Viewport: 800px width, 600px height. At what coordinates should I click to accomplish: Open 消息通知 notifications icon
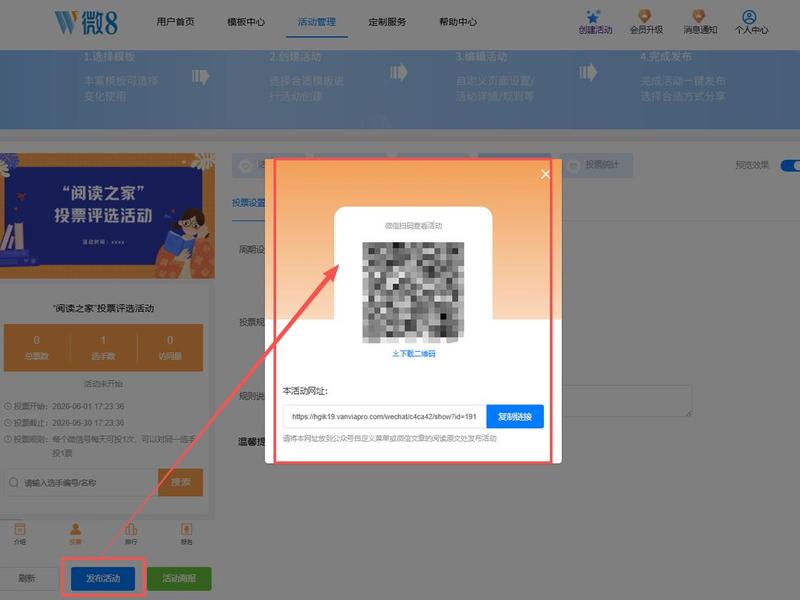(x=698, y=16)
